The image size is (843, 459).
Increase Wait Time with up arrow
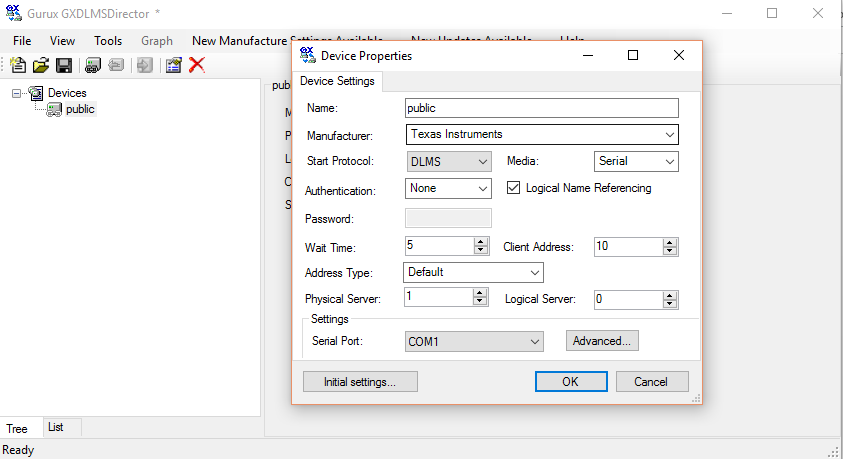[x=481, y=242]
